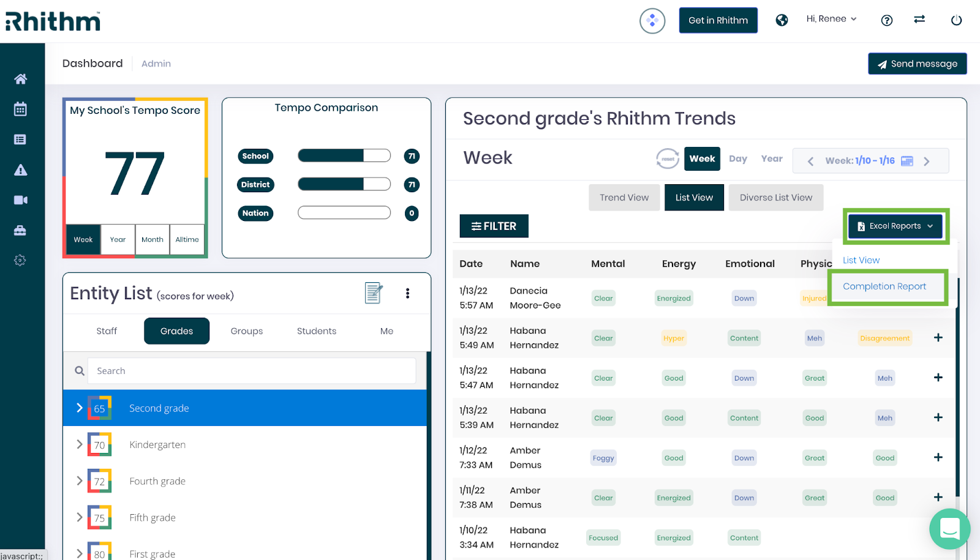The width and height of the screenshot is (980, 560).
Task: Switch to the Staff tab
Action: 107,331
